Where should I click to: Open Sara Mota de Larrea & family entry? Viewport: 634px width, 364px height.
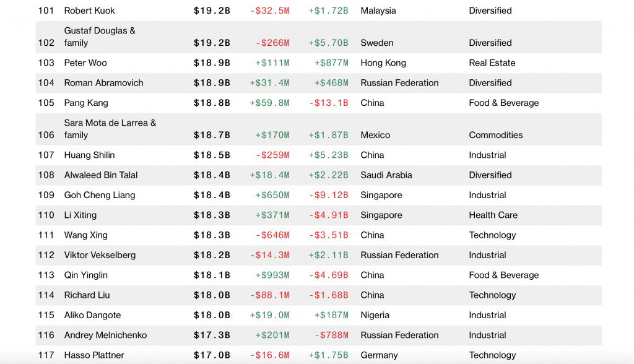coord(110,129)
